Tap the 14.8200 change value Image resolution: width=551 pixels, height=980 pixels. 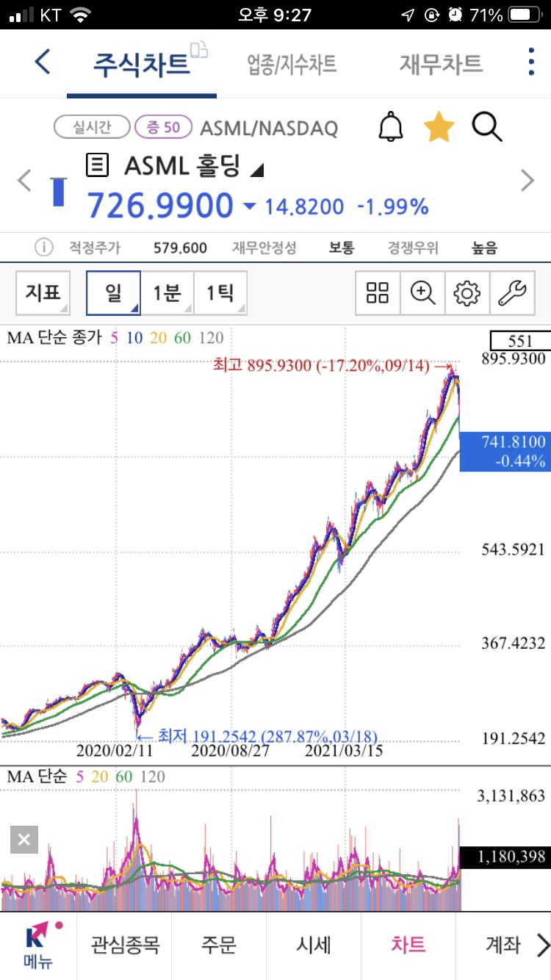[304, 207]
